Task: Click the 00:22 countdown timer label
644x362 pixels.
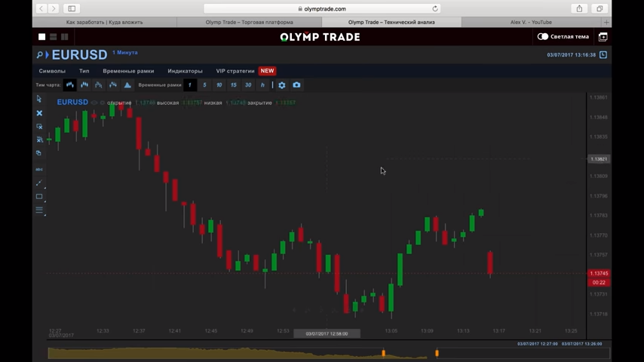Action: pos(599,282)
